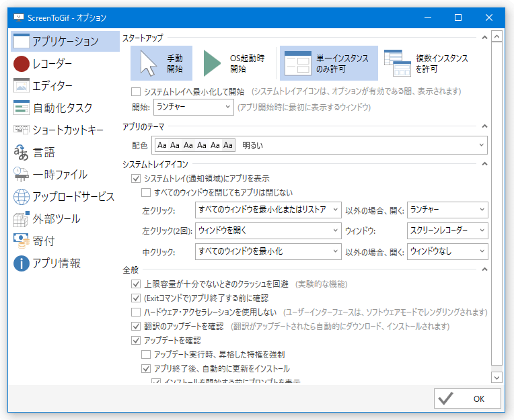Click the mouse cursor icon for 手動開始
The image size is (514, 420).
coord(148,63)
